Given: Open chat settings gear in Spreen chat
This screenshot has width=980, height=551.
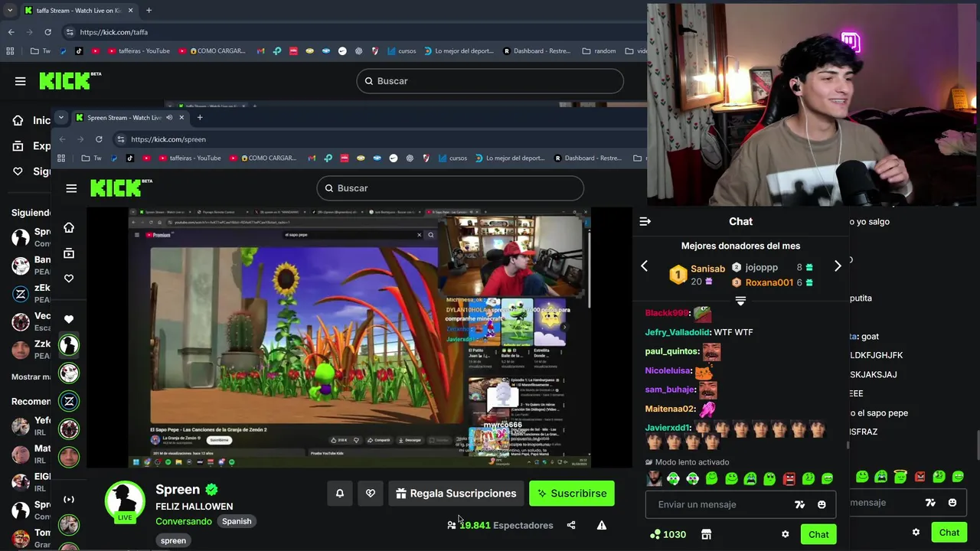Looking at the screenshot, I should [785, 534].
